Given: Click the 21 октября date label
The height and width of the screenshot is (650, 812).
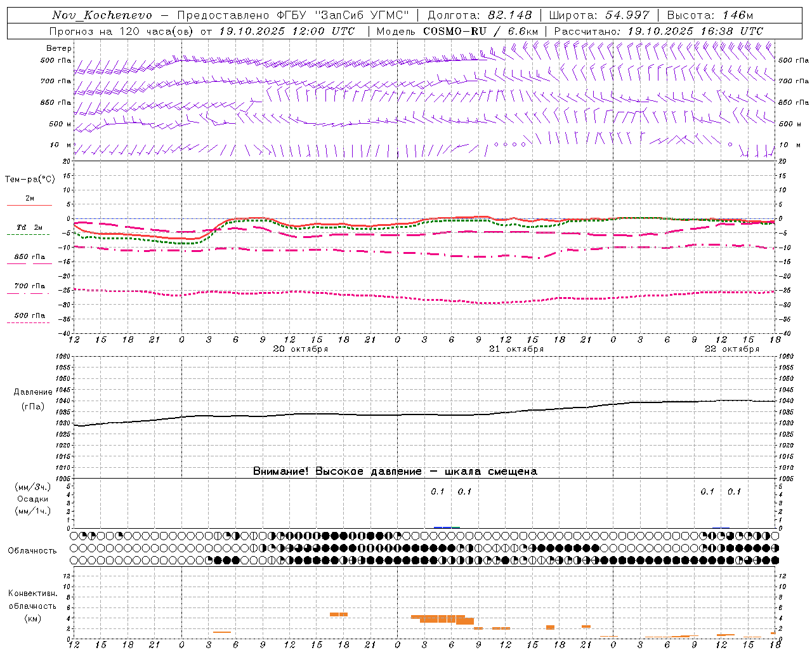Looking at the screenshot, I should (x=516, y=349).
